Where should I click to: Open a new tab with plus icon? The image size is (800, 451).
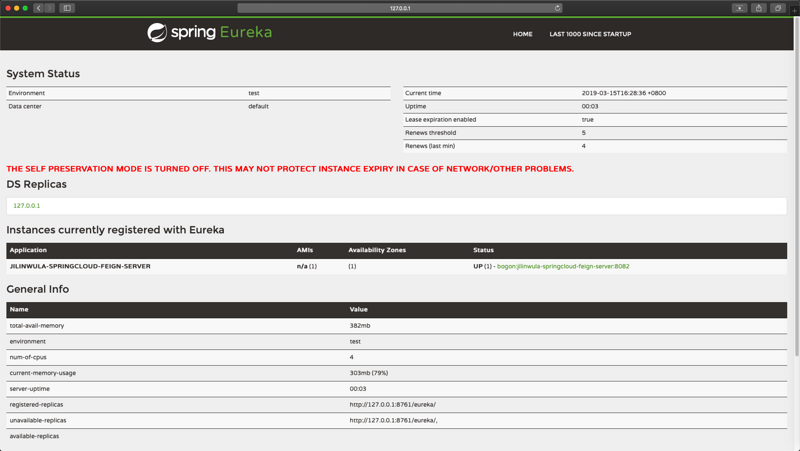pos(794,10)
